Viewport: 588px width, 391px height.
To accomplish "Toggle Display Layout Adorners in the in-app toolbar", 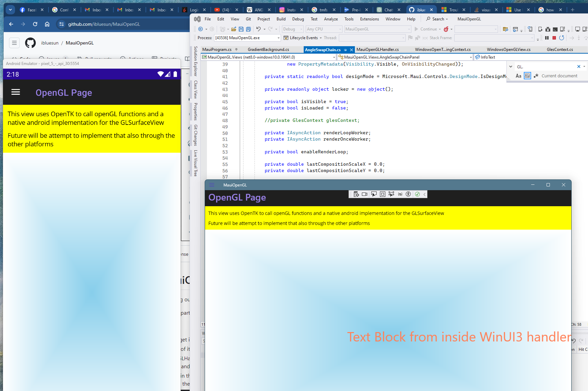I will 383,194.
